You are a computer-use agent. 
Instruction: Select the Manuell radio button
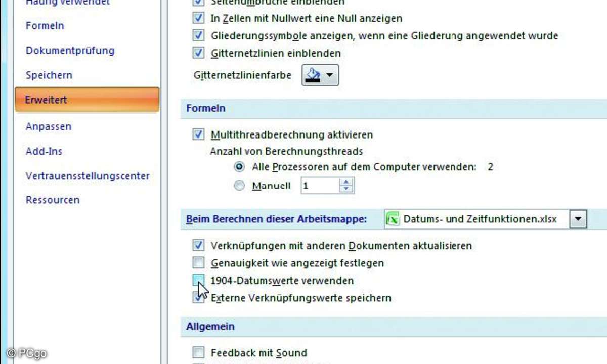[239, 186]
